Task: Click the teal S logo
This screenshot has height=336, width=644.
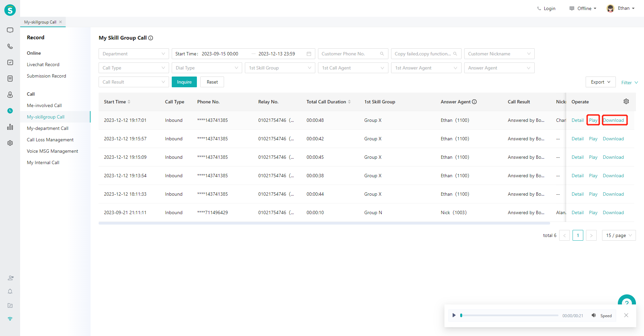Action: [10, 10]
